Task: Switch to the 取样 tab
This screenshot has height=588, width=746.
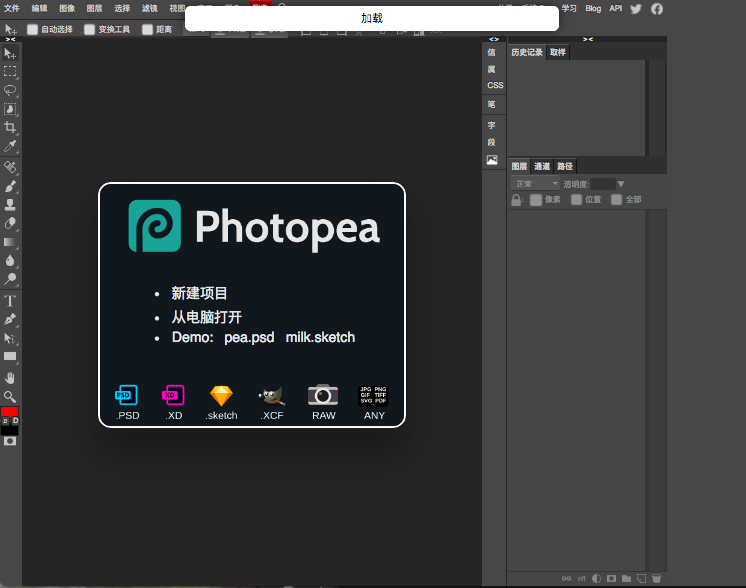Action: [558, 52]
